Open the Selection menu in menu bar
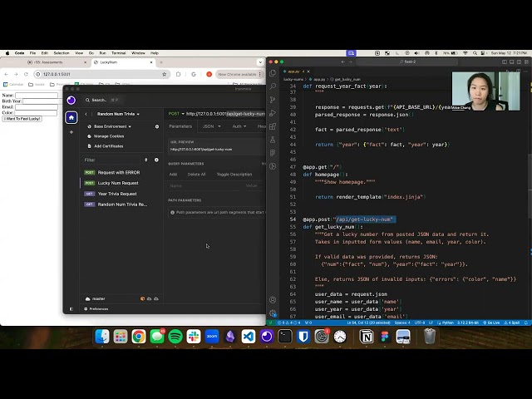Image resolution: width=532 pixels, height=399 pixels. click(62, 53)
